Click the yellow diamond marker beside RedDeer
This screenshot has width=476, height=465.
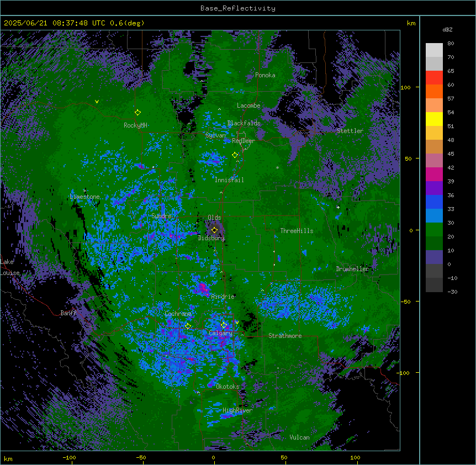click(x=235, y=155)
